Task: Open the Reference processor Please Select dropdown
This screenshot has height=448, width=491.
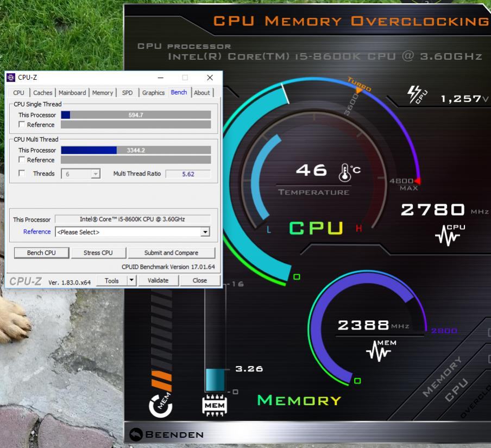Action: click(205, 232)
